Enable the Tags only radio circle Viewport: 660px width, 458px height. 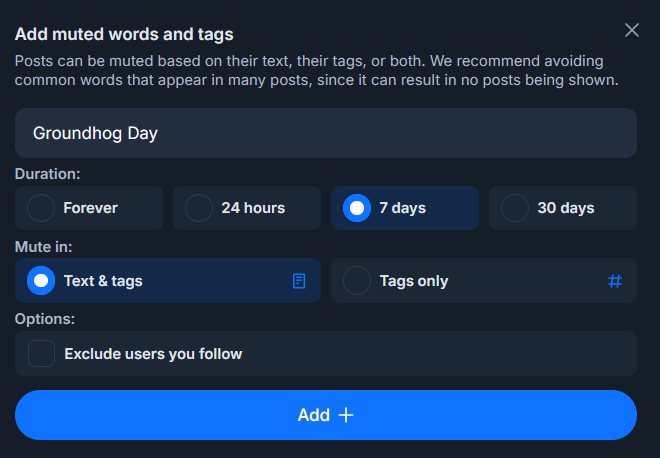357,281
